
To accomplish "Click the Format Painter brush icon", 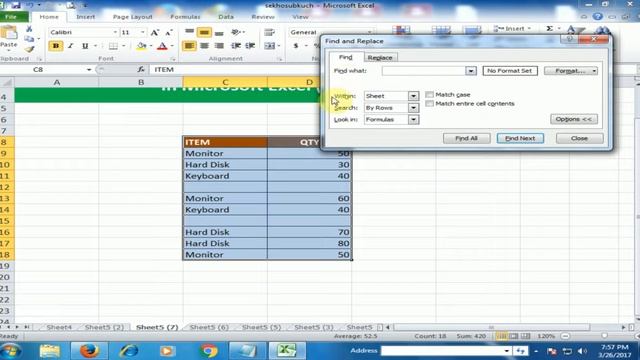I will (x=29, y=49).
